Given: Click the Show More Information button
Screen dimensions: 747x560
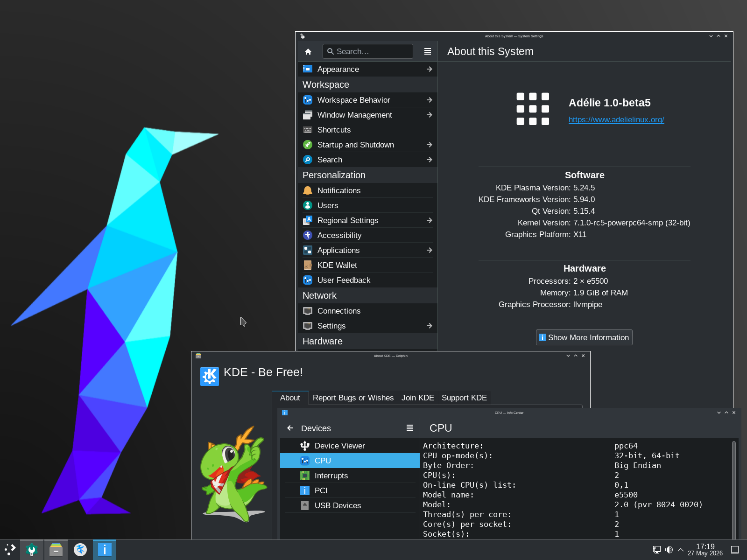Looking at the screenshot, I should (x=584, y=337).
